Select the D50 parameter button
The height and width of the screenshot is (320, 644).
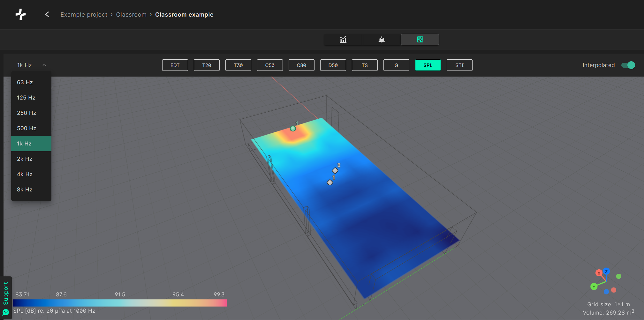click(333, 65)
